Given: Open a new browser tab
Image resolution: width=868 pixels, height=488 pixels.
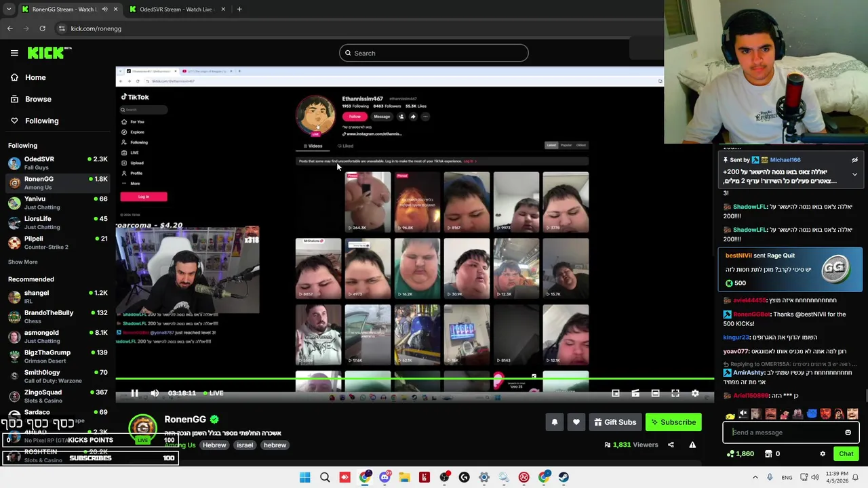Looking at the screenshot, I should pos(239,9).
